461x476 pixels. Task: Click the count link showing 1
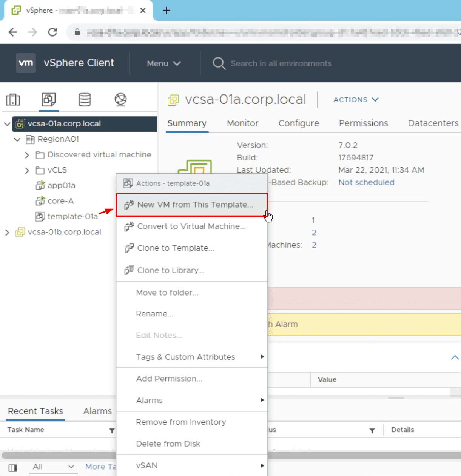click(x=313, y=220)
